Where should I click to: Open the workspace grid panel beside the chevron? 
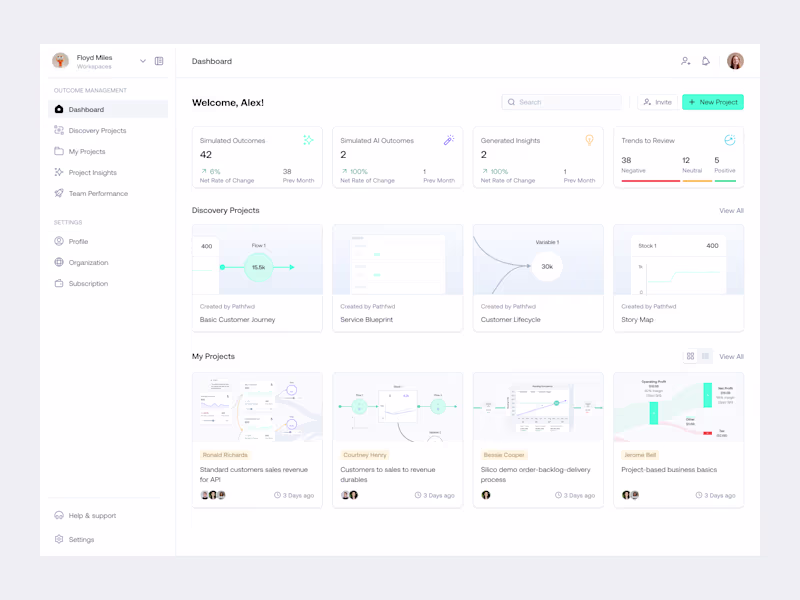159,60
